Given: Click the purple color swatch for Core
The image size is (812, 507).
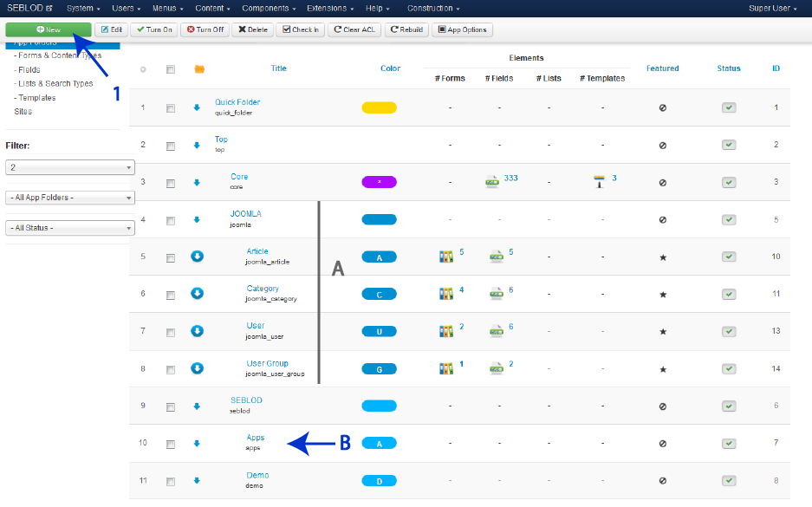Looking at the screenshot, I should click(379, 182).
